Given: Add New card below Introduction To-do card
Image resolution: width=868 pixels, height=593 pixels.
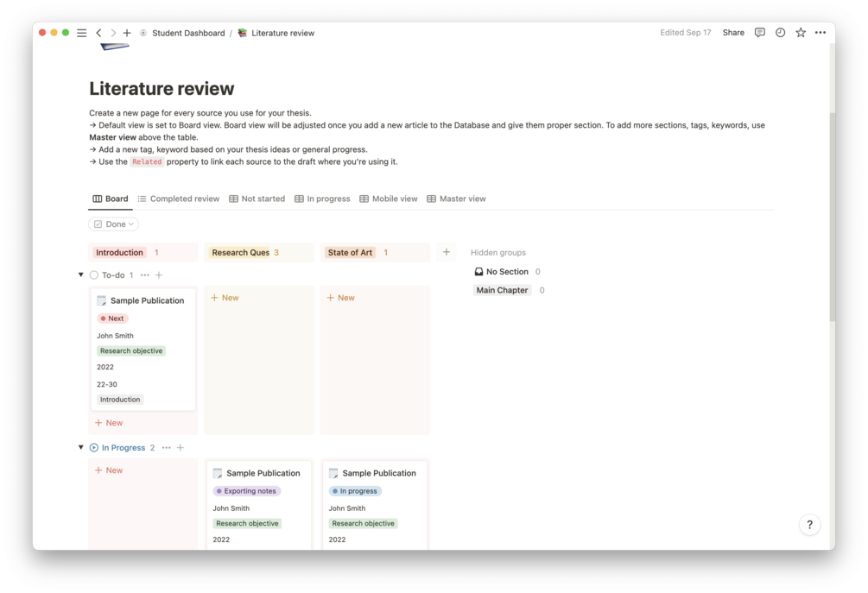Looking at the screenshot, I should tap(109, 423).
